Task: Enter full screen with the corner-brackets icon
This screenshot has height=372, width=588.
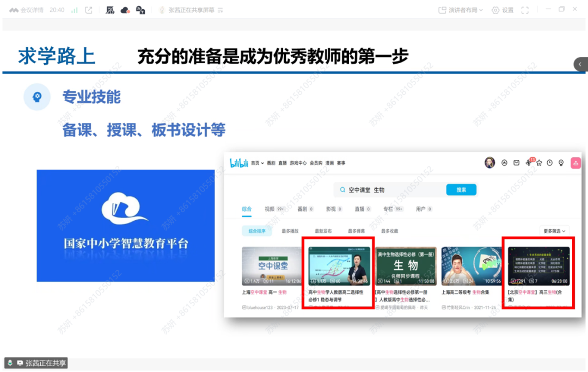Action: (525, 10)
